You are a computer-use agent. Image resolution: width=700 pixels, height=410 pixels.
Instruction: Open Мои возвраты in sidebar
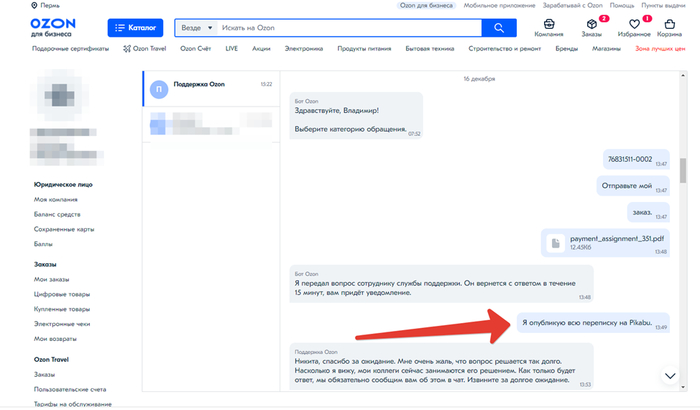(55, 339)
